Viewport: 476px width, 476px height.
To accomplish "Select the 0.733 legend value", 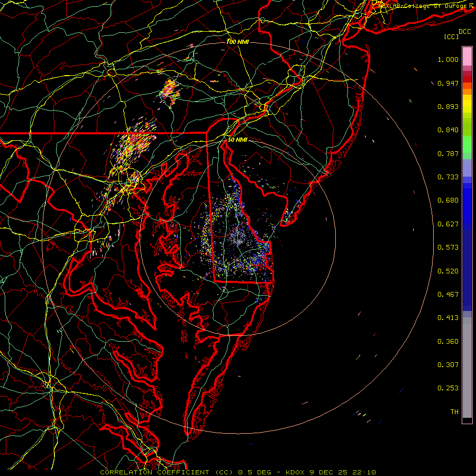I will click(x=448, y=177).
